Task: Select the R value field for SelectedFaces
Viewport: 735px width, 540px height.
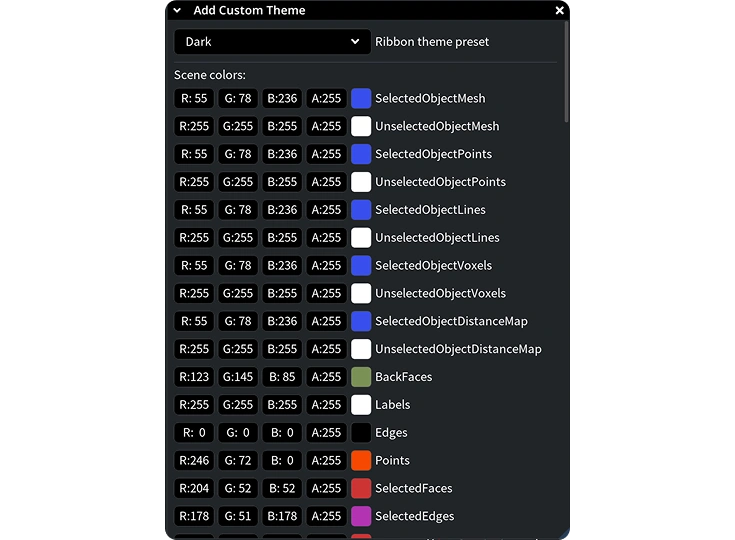Action: (x=194, y=488)
